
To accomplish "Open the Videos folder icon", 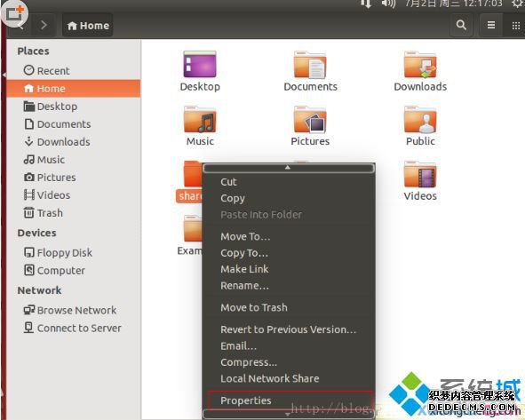I will [x=420, y=174].
